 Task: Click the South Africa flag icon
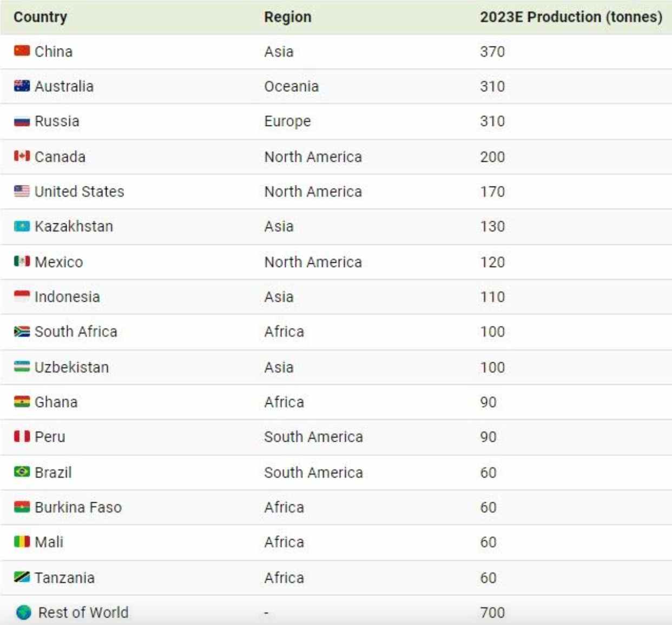pyautogui.click(x=22, y=331)
